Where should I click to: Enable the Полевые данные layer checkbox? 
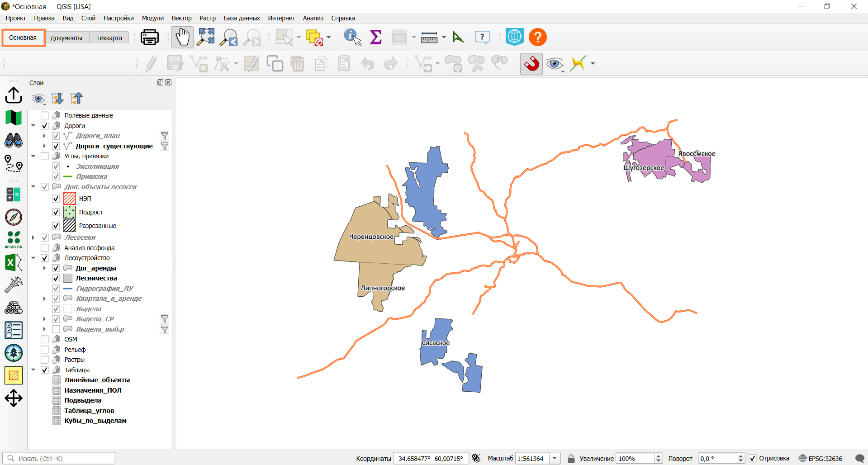point(45,115)
